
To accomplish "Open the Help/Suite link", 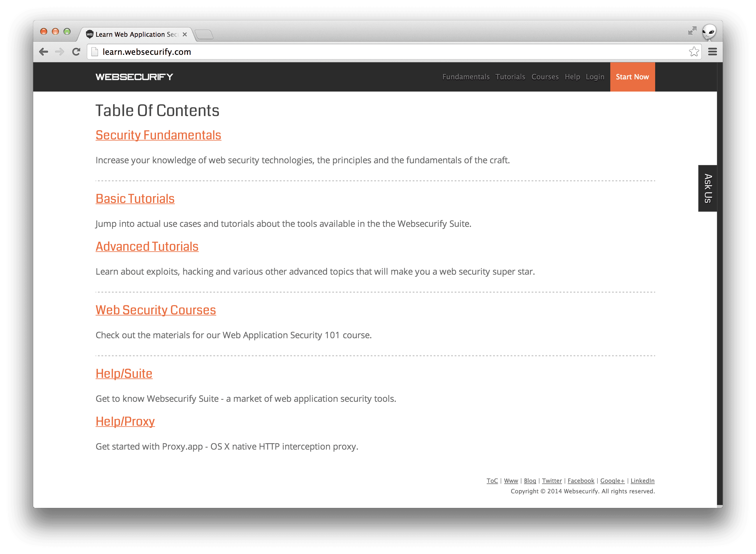I will tap(124, 374).
